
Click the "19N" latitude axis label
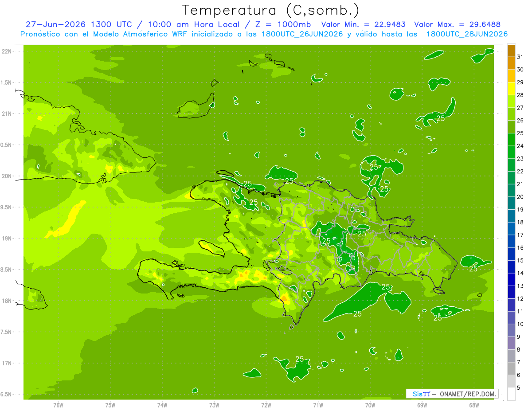(7, 239)
